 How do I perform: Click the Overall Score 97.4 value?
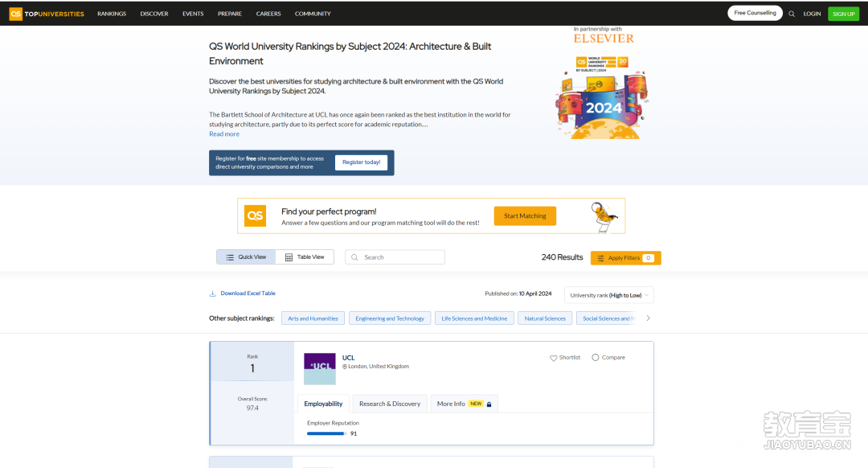click(x=252, y=408)
